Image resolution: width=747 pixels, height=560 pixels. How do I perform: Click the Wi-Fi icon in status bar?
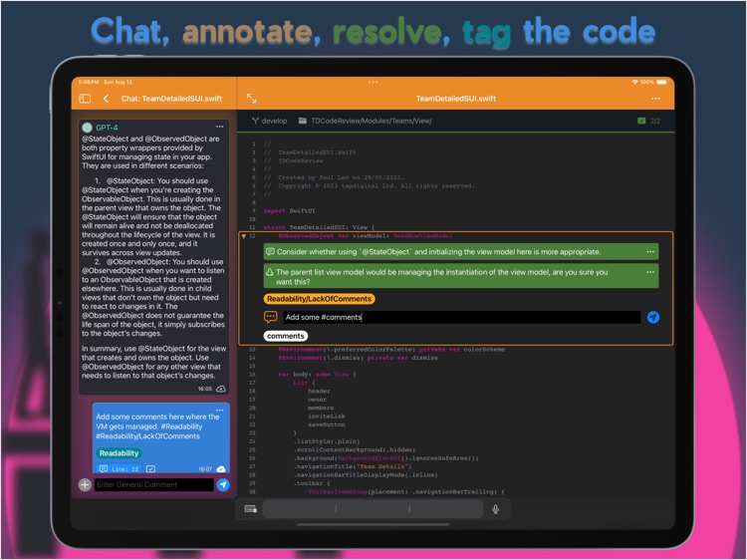click(634, 82)
